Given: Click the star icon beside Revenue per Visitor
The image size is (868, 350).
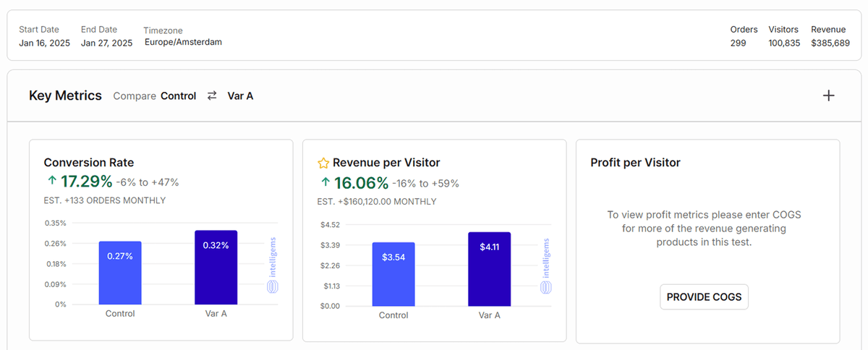Looking at the screenshot, I should pyautogui.click(x=323, y=163).
